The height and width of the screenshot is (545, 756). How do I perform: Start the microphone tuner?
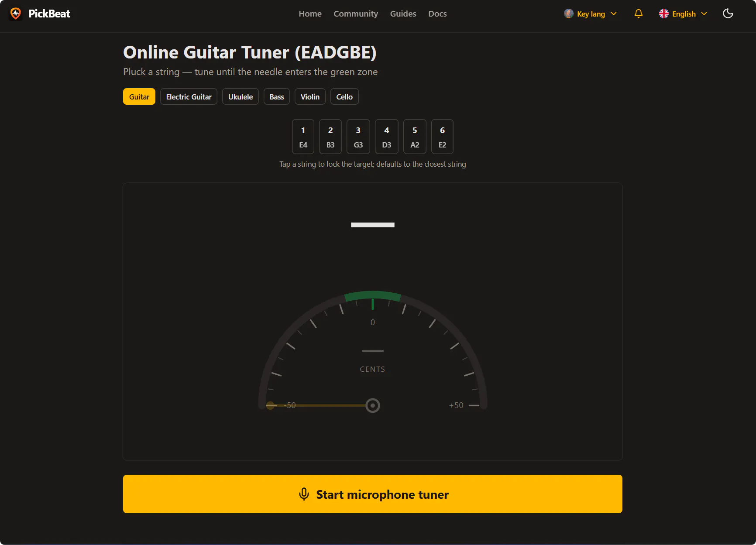pyautogui.click(x=373, y=494)
